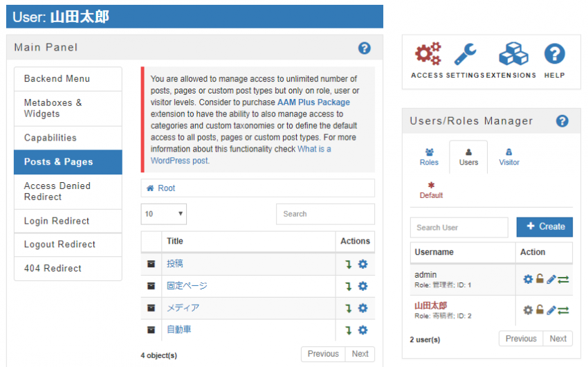
Task: Click manage gear for 山田太郎 user
Action: 528,310
